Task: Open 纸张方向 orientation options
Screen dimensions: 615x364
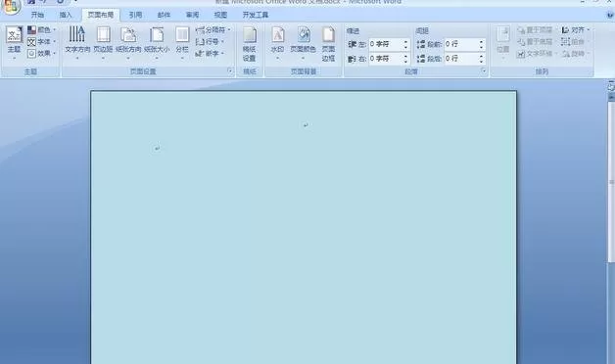Action: click(x=128, y=43)
